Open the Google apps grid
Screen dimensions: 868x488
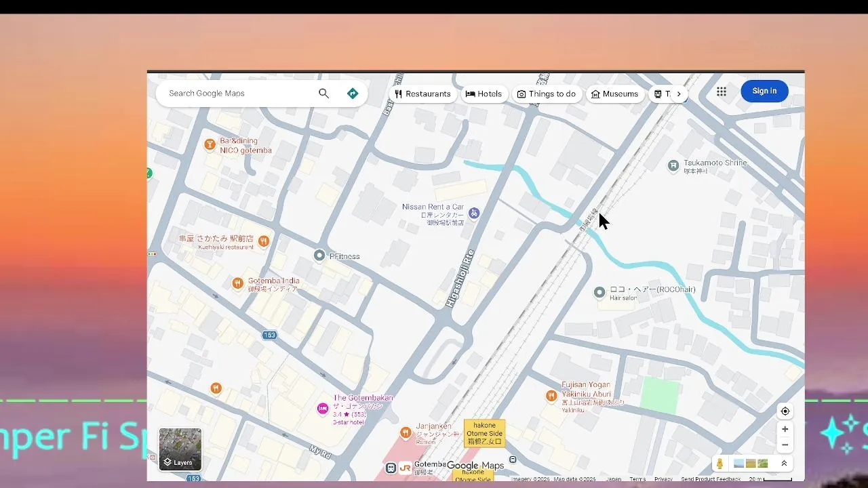point(722,91)
